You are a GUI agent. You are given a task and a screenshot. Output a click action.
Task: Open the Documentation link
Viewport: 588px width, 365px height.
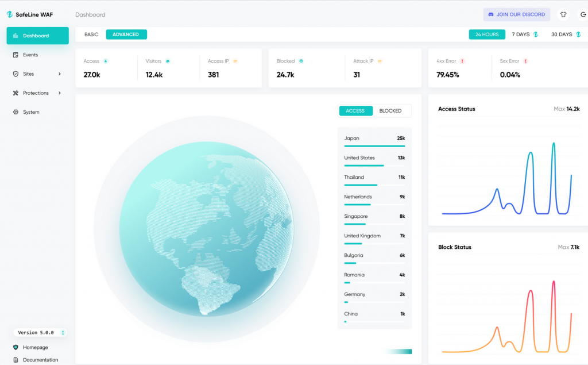tap(40, 360)
